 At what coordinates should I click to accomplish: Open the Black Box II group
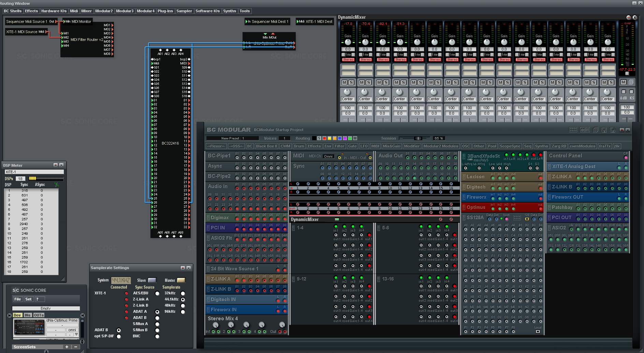[266, 146]
